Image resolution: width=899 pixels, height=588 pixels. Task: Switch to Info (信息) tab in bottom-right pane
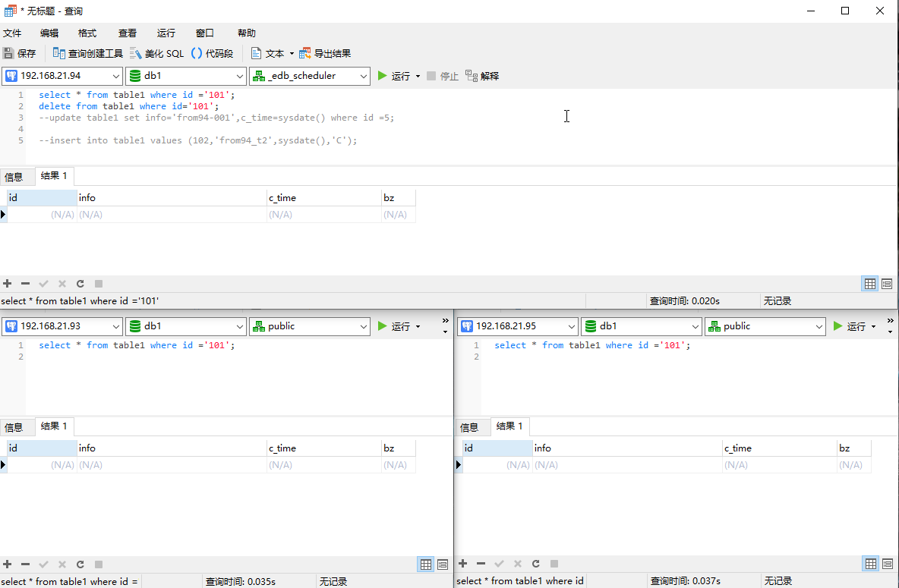click(x=469, y=427)
